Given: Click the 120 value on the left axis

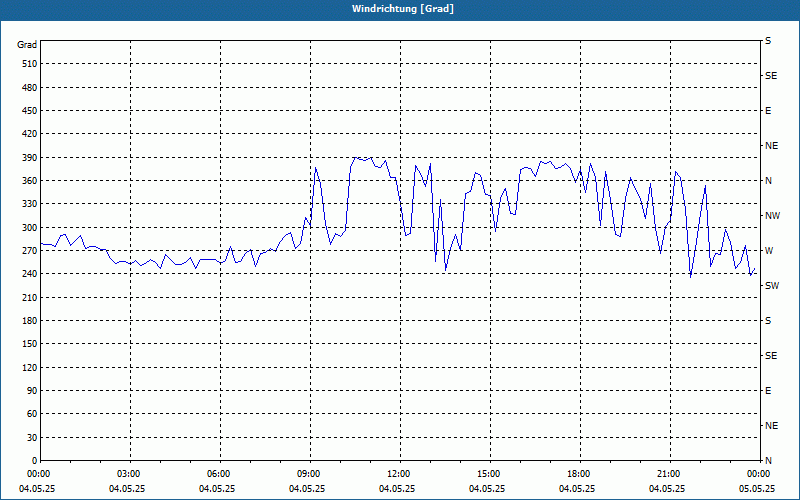Looking at the screenshot, I should (x=30, y=367).
